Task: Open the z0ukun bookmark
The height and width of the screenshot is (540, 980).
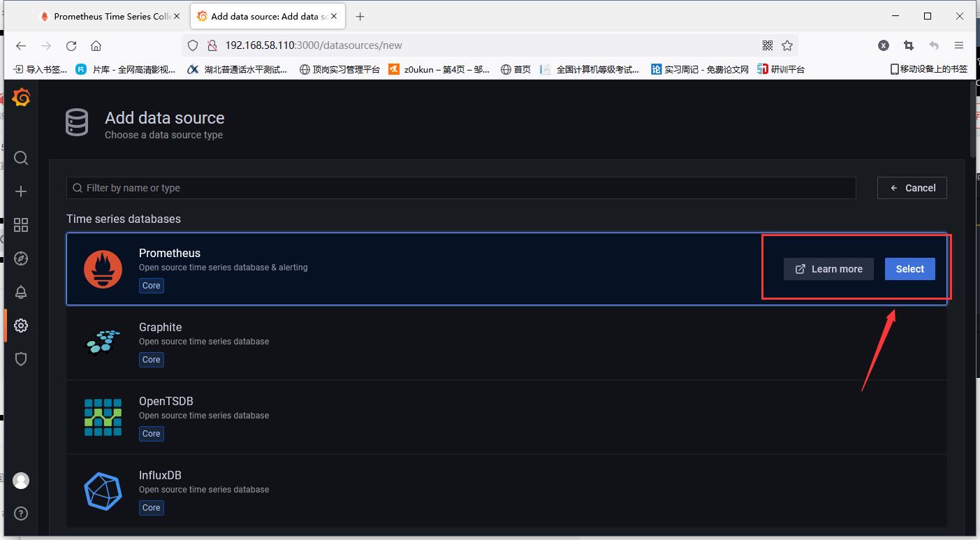Action: 439,69
